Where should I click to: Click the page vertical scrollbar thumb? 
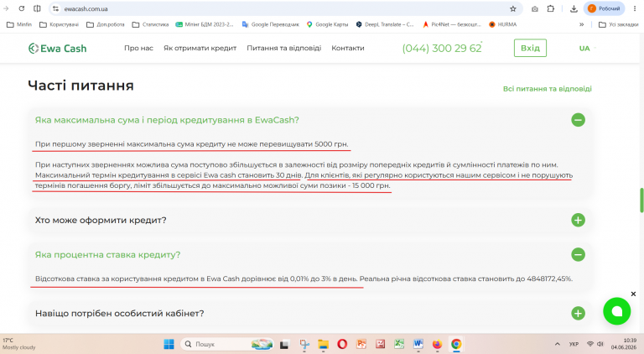641,200
